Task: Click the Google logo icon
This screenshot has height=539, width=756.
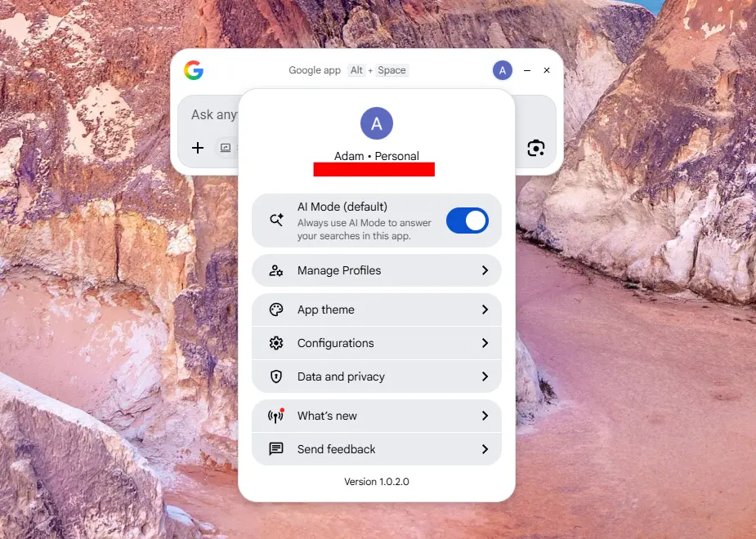Action: [194, 70]
